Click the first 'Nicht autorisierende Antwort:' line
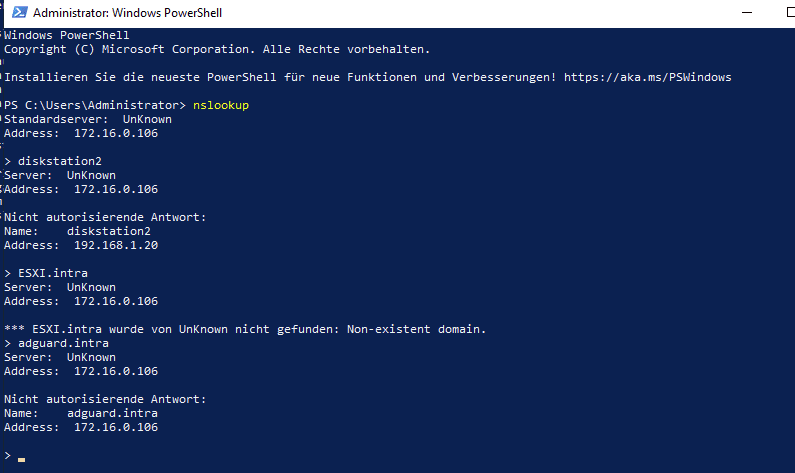 [x=105, y=217]
